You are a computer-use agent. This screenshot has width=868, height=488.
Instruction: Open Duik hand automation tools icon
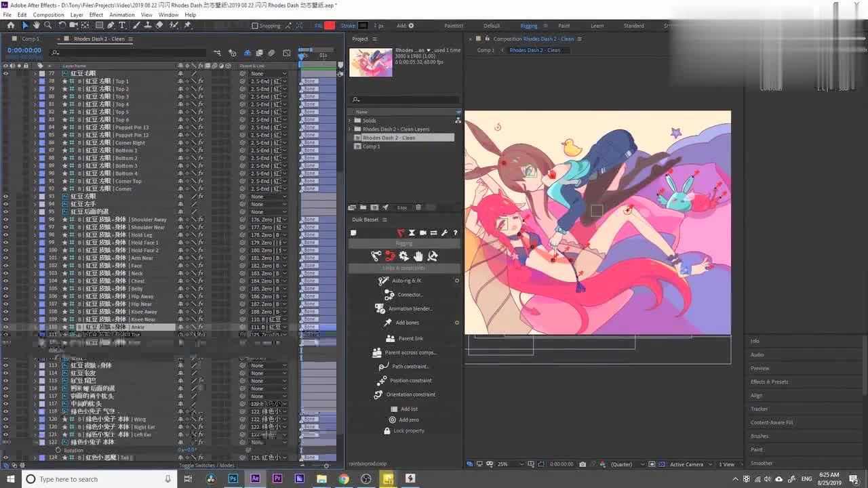click(418, 256)
